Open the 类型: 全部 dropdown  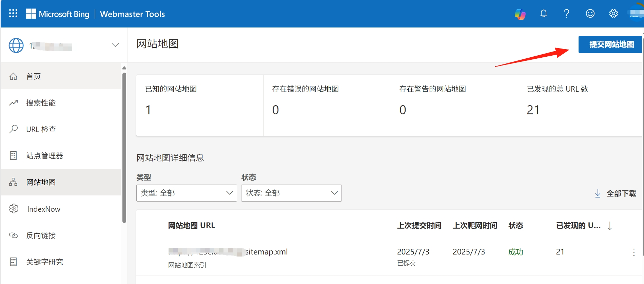click(x=187, y=193)
